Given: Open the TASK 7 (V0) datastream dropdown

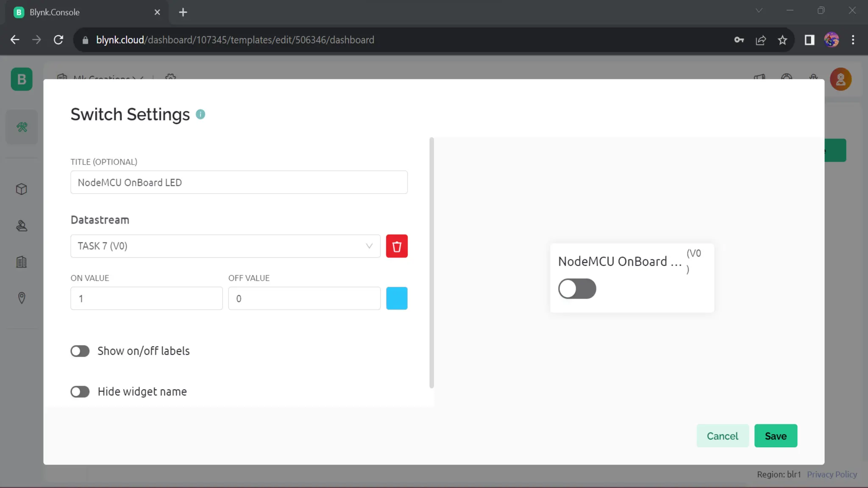Looking at the screenshot, I should pos(225,246).
